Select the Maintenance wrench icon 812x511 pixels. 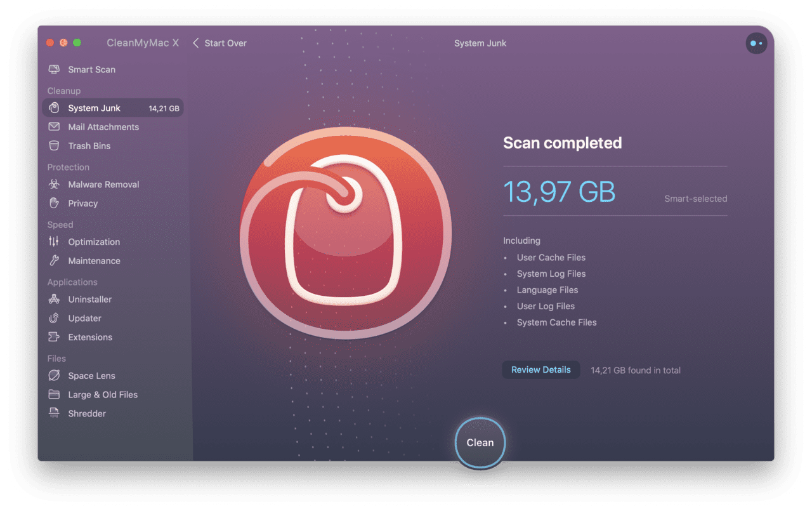54,261
